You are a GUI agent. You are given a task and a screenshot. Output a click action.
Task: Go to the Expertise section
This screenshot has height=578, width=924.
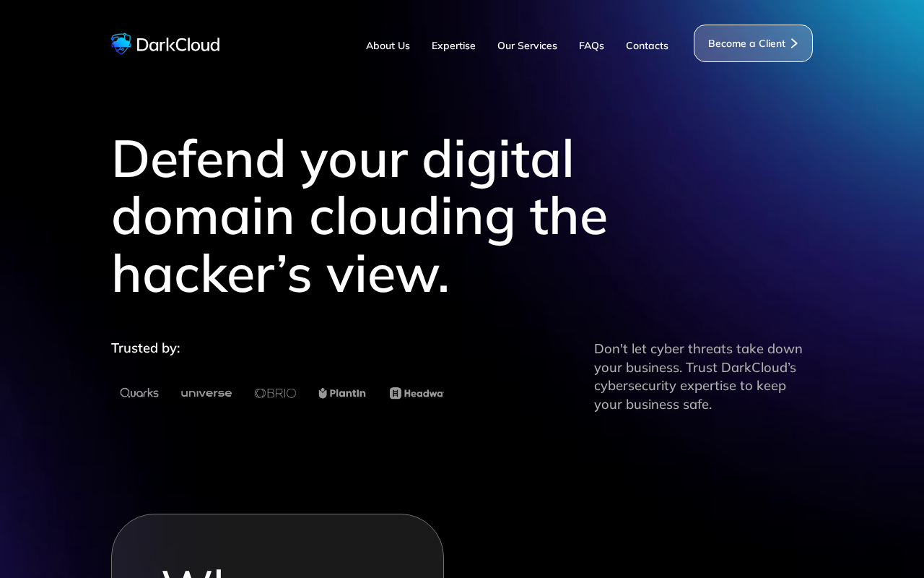click(453, 46)
